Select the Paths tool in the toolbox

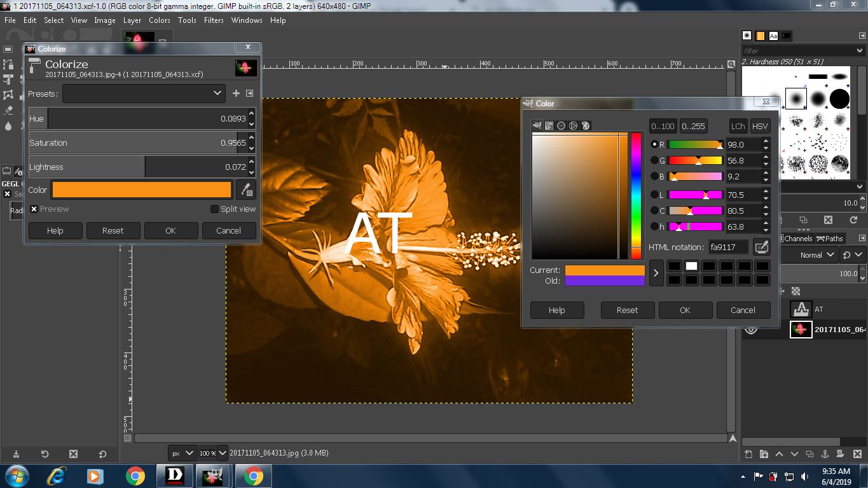[x=8, y=64]
